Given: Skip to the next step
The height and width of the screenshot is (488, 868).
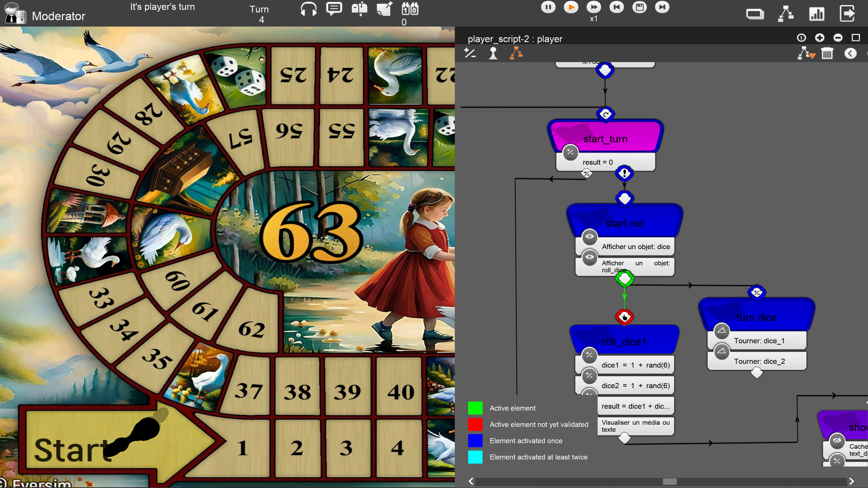Looking at the screenshot, I should (662, 7).
